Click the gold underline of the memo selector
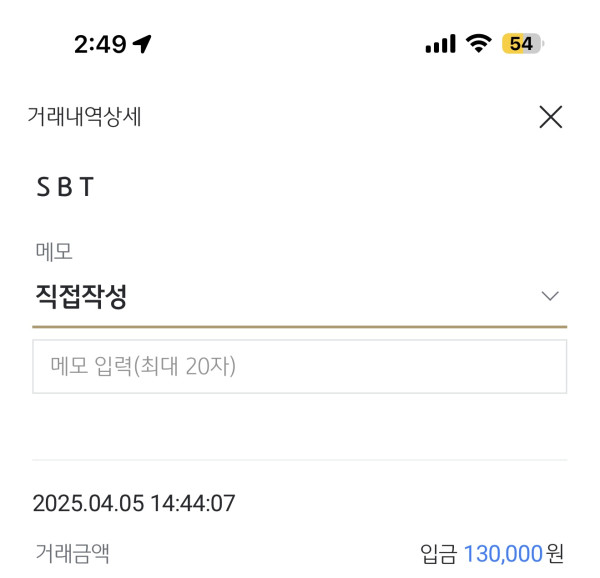 point(300,326)
